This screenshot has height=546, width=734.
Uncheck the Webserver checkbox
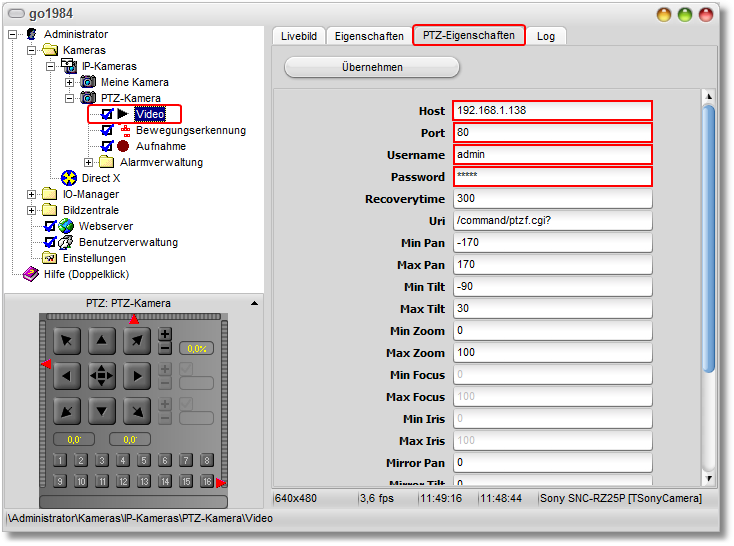50,226
